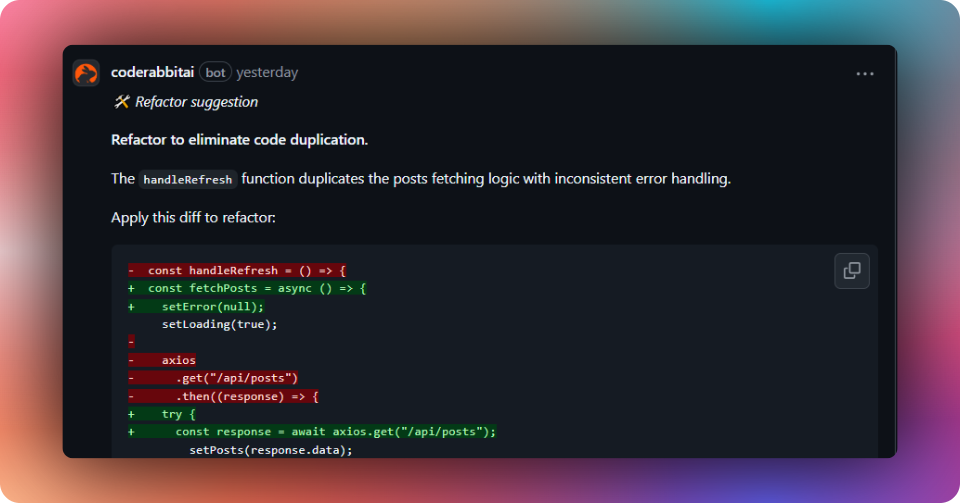This screenshot has height=503, width=960.
Task: Click the Refactor suggestion italic label
Action: pos(196,102)
